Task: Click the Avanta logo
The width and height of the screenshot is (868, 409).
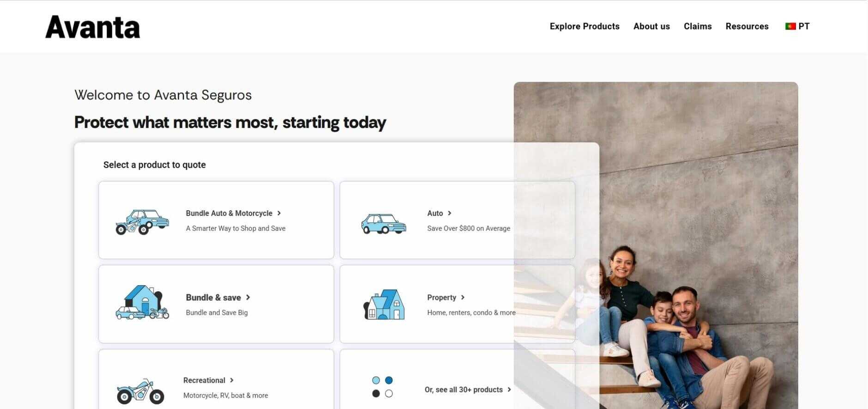Action: (x=93, y=27)
